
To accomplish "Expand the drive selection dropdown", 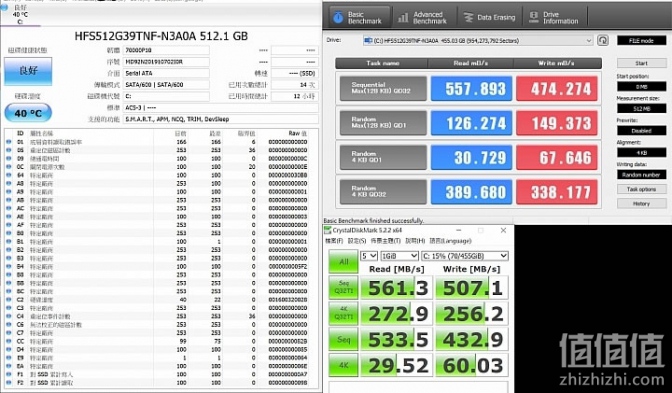I will 478,41.
